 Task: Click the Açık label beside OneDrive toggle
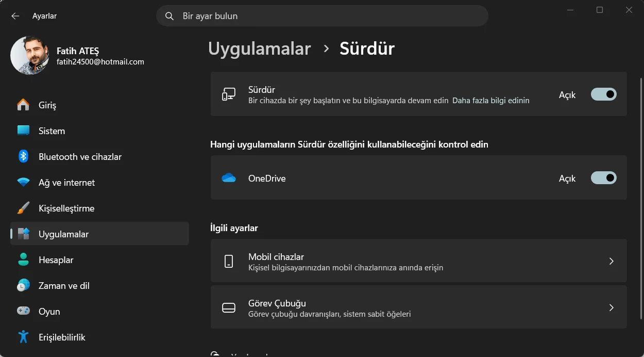(x=567, y=178)
